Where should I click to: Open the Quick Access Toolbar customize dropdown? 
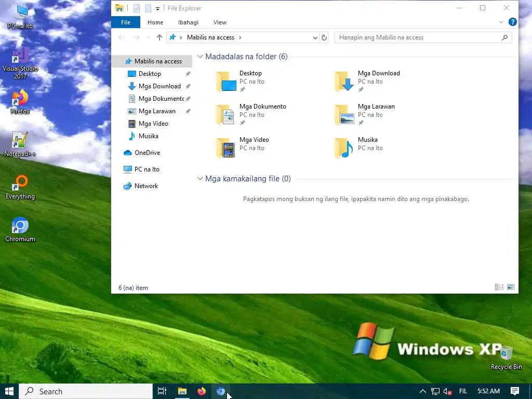(x=158, y=8)
